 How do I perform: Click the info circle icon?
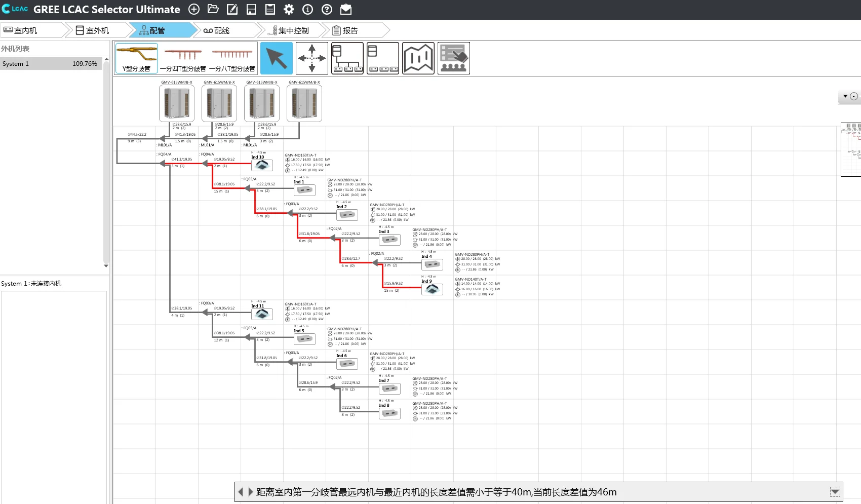308,9
